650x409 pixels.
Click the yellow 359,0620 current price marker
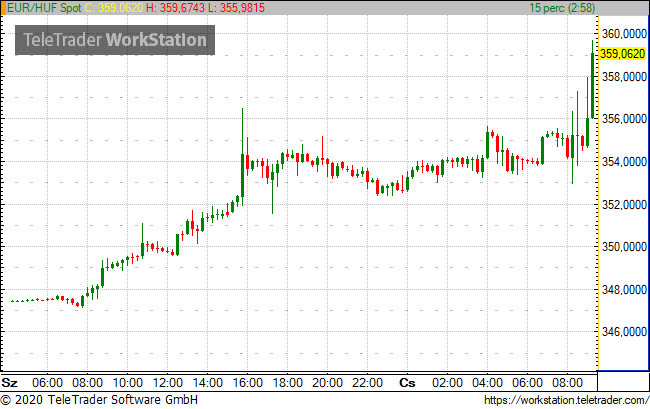622,53
